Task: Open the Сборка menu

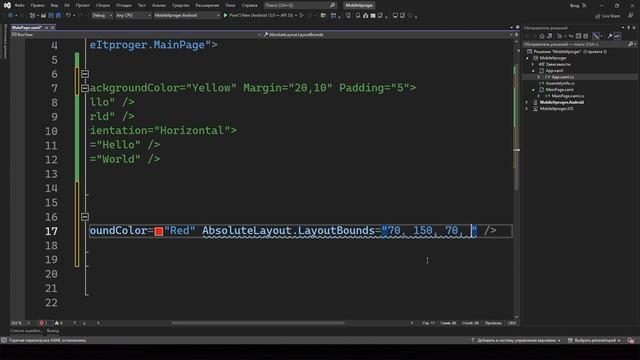Action: coord(102,5)
